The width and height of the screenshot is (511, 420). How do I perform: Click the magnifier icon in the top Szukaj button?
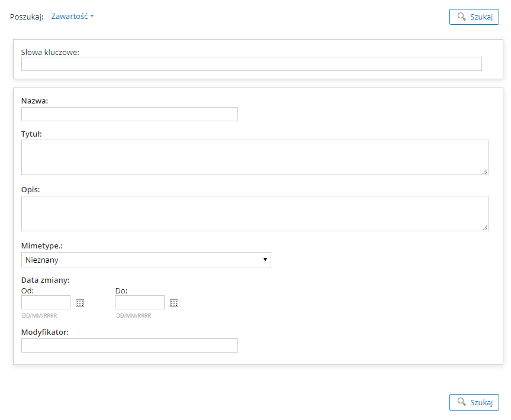[x=462, y=17]
